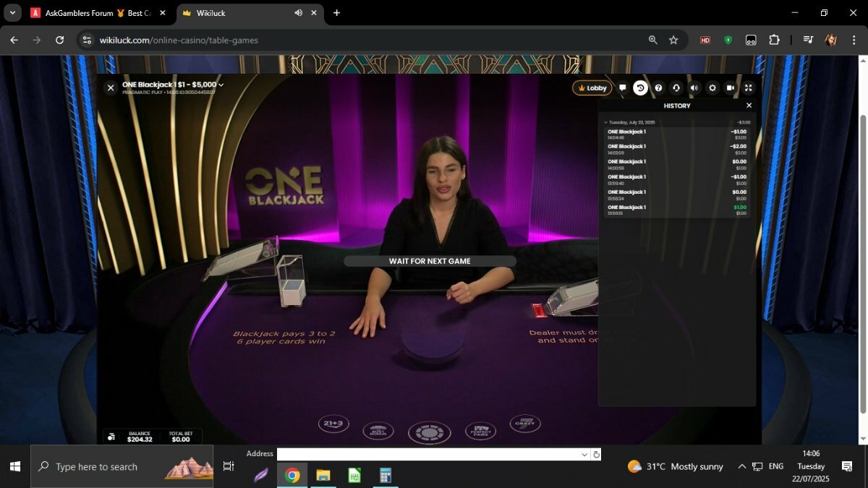
Task: Select the Bust Bonus side bet spot
Action: (x=378, y=431)
